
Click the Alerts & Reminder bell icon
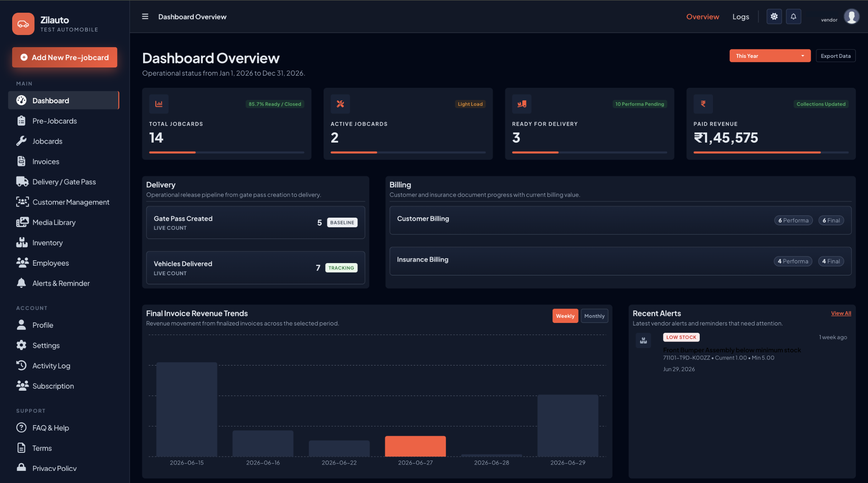coord(21,283)
